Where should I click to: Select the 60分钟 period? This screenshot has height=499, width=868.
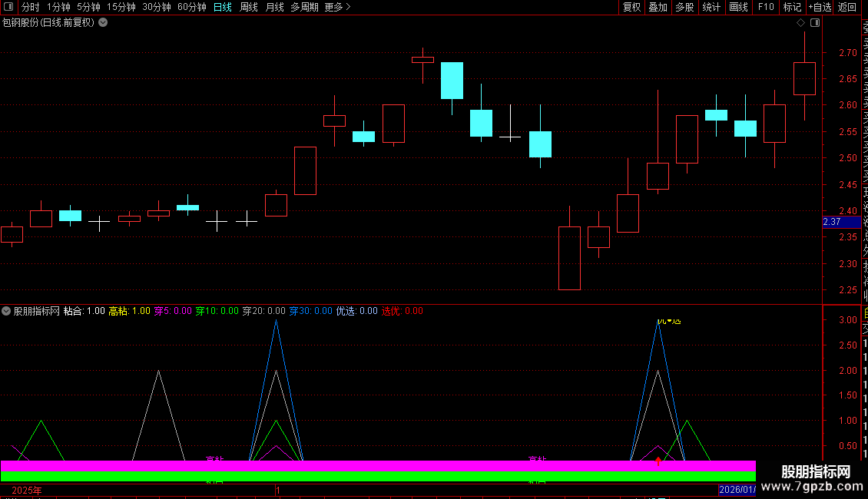pos(191,7)
